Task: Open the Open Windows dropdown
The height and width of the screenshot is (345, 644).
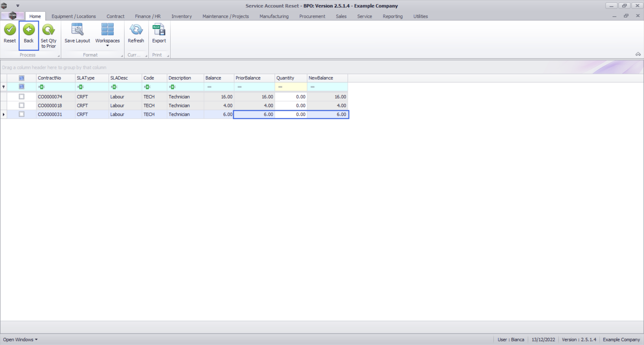Action: point(20,340)
